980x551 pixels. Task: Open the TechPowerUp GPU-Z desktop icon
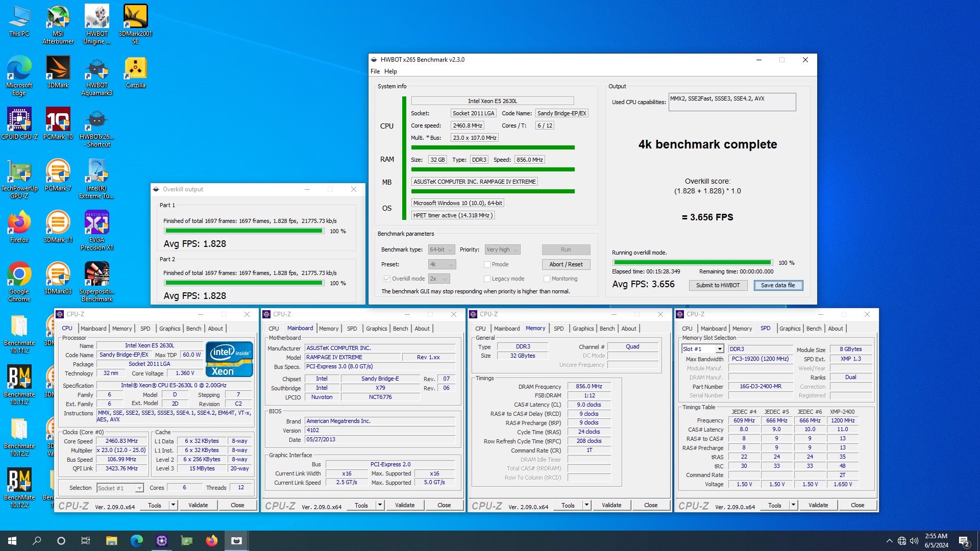click(x=19, y=179)
